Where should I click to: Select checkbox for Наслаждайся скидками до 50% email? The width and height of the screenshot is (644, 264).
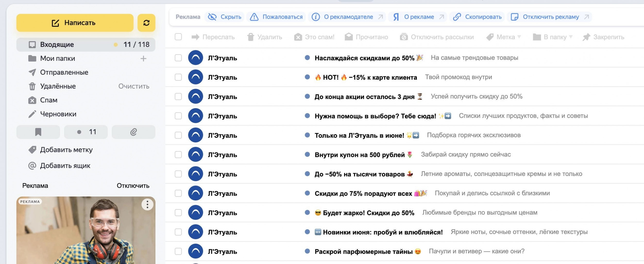click(178, 58)
